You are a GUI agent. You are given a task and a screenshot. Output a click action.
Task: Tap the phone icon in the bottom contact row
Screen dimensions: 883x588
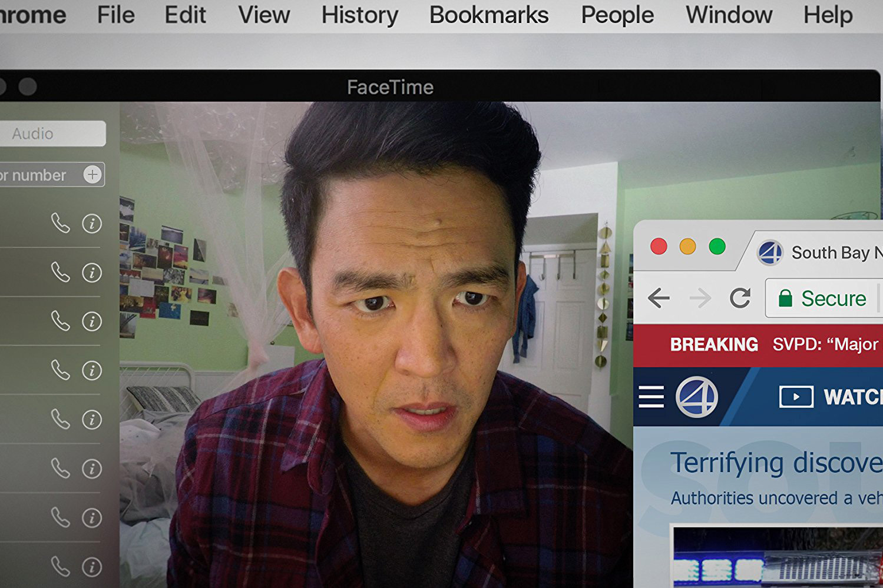[60, 566]
